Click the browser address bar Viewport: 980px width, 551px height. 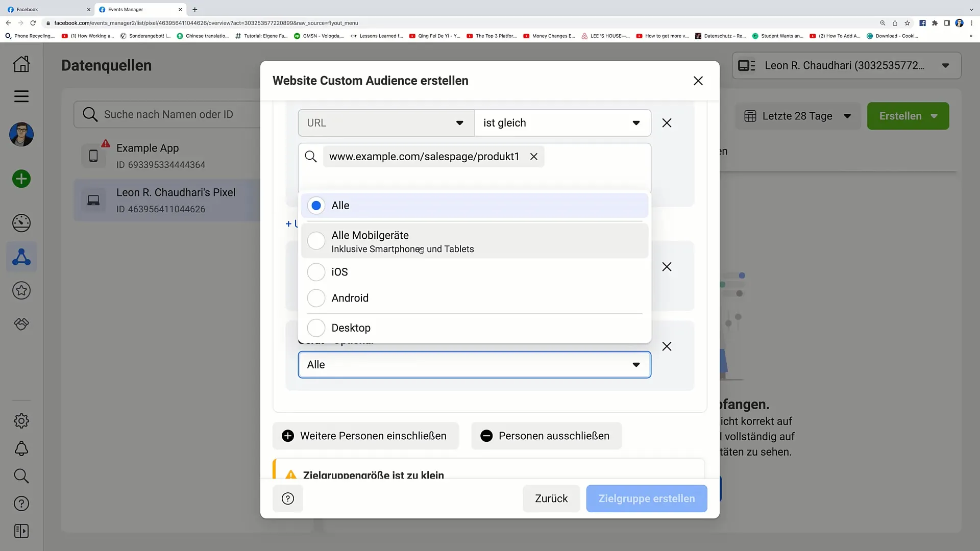[x=459, y=23]
